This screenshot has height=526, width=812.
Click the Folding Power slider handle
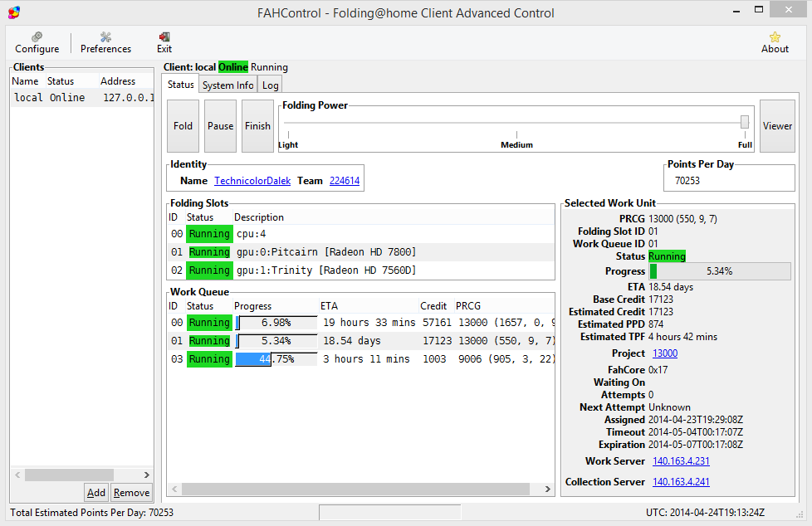point(745,122)
